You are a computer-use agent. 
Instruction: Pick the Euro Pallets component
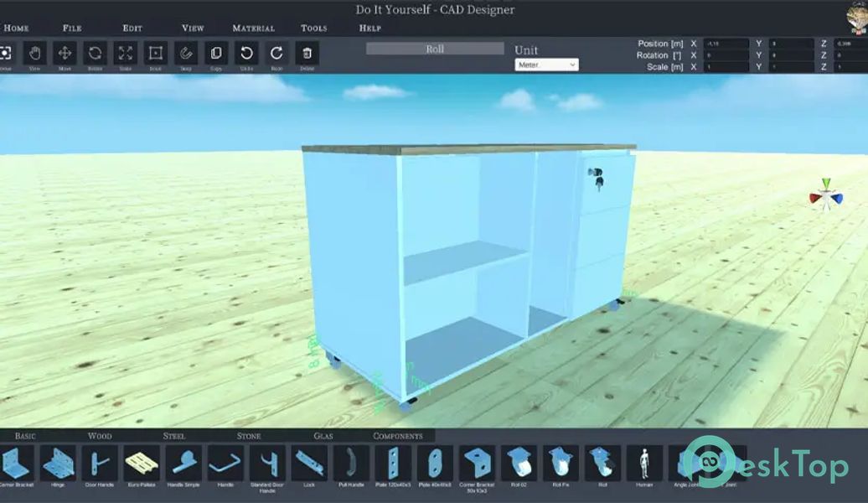tap(142, 463)
